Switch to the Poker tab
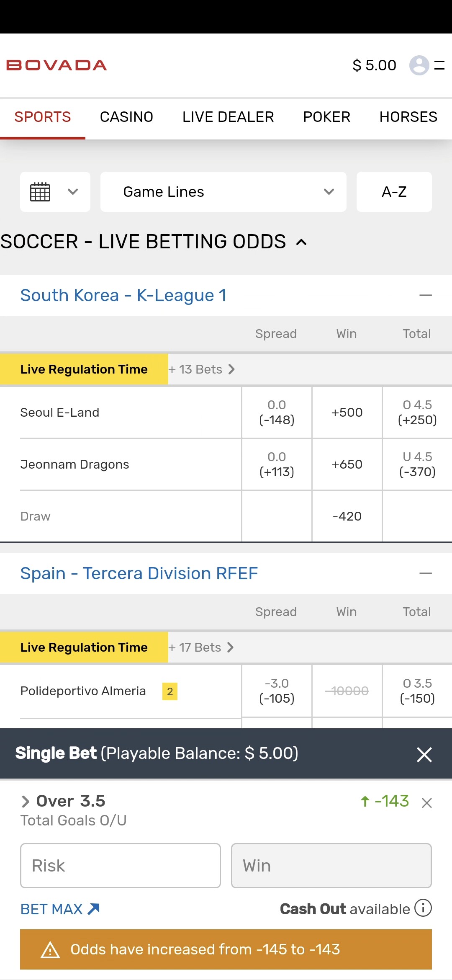This screenshot has height=980, width=452. tap(326, 117)
